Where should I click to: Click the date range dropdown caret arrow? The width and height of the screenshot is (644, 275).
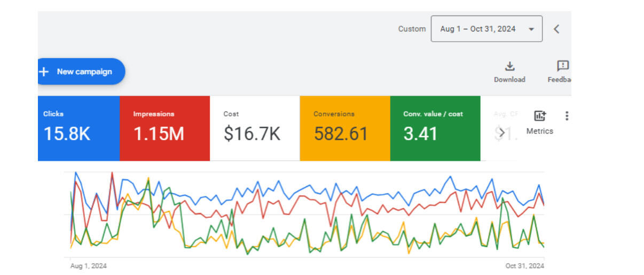pyautogui.click(x=531, y=29)
